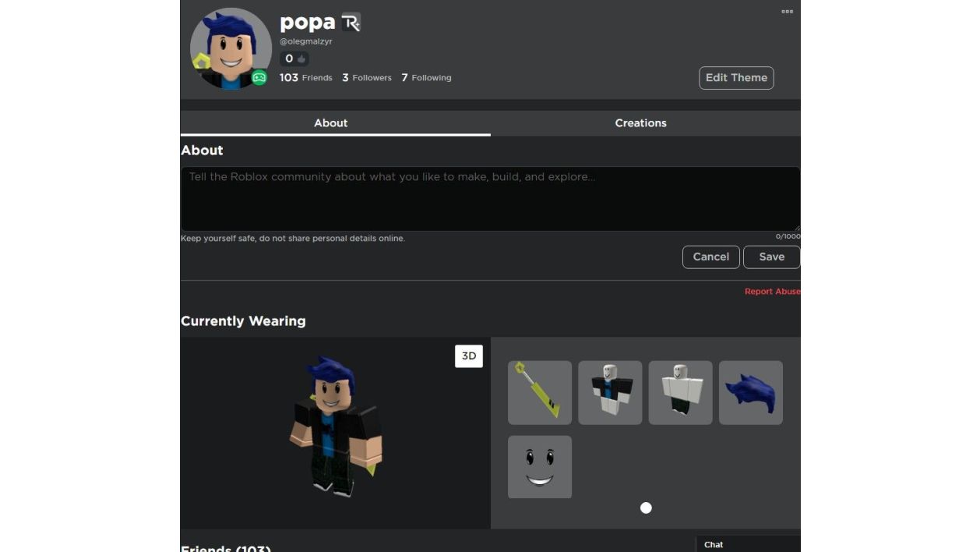The image size is (980, 552).
Task: Switch to the Creations tab
Action: 645,123
